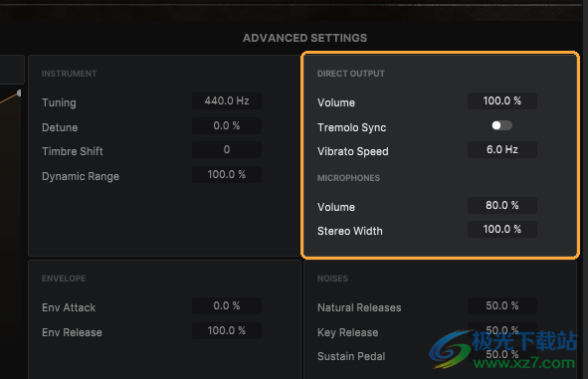Click the Tremolo Sync label
Screen dimensions: 588x379
point(352,127)
